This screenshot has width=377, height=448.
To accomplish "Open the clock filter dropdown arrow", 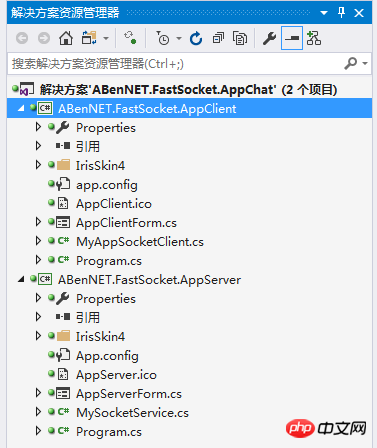I will [179, 39].
